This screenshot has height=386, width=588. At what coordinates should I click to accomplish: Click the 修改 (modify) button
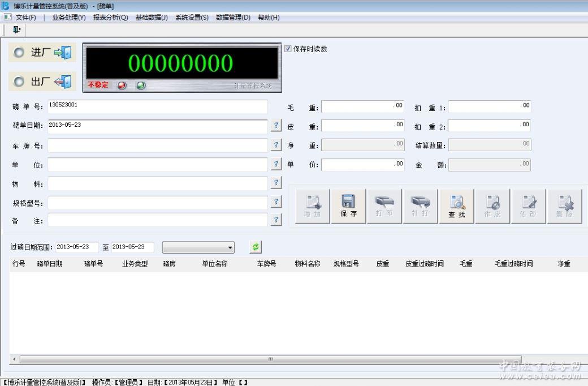(529, 206)
